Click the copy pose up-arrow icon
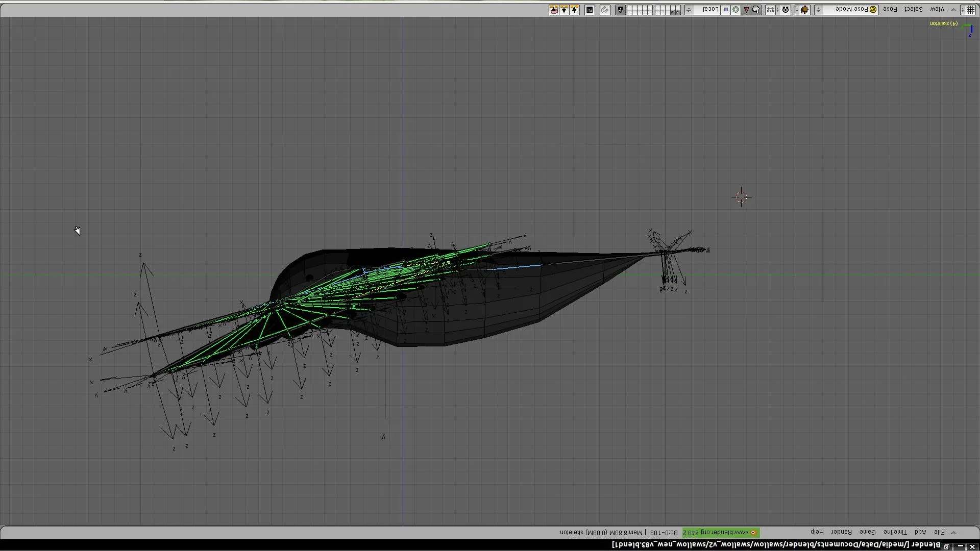The width and height of the screenshot is (980, 551). [574, 10]
